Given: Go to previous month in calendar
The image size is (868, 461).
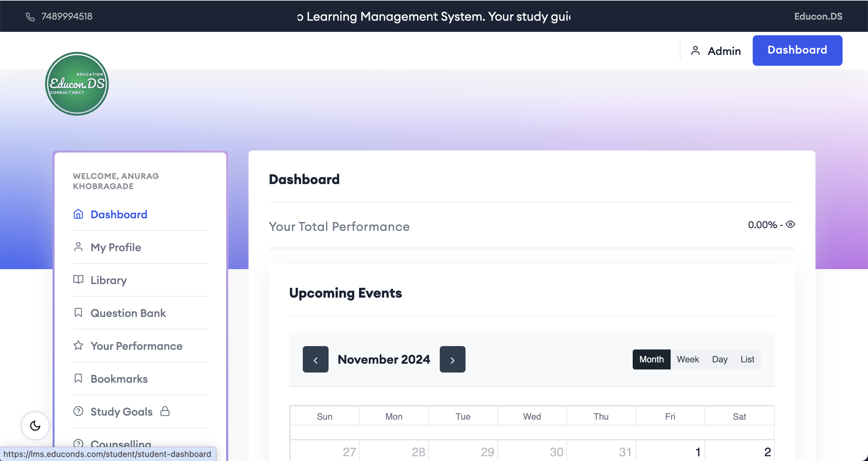Looking at the screenshot, I should [316, 359].
